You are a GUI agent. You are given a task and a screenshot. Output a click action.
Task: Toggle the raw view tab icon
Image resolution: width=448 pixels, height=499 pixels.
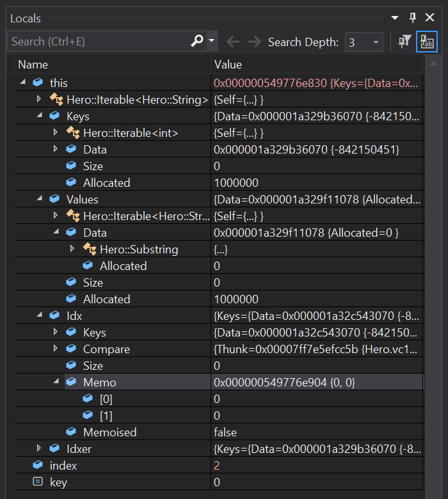[x=427, y=42]
